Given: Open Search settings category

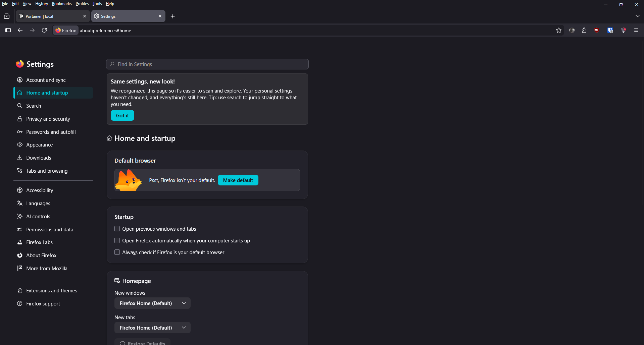Looking at the screenshot, I should (x=53, y=106).
